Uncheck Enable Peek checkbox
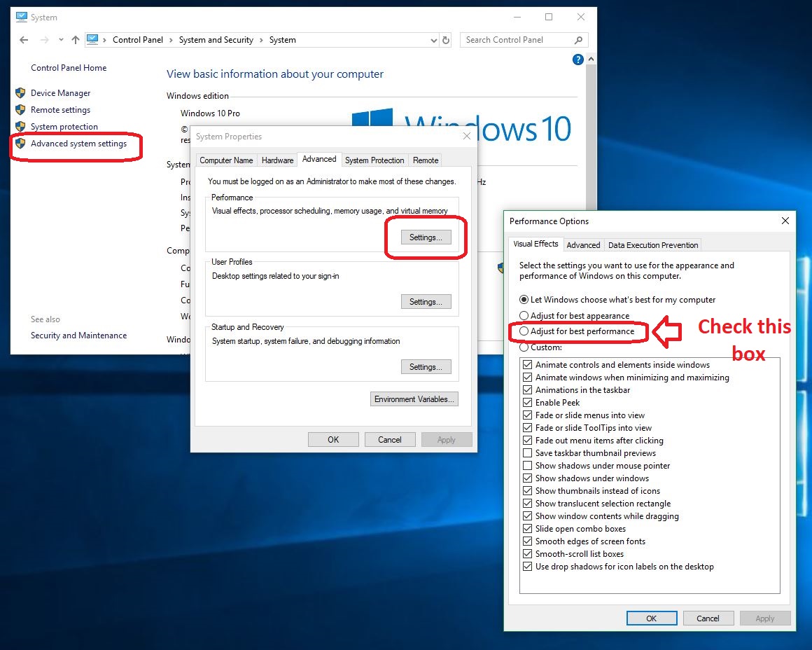Screen dimensions: 812x650 click(x=528, y=403)
